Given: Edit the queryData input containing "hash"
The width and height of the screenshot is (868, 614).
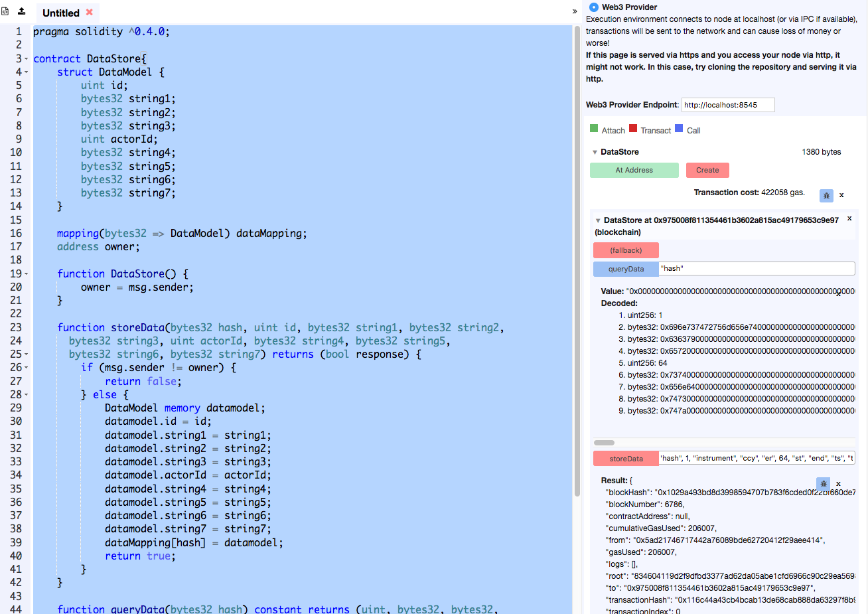Looking at the screenshot, I should 757,269.
